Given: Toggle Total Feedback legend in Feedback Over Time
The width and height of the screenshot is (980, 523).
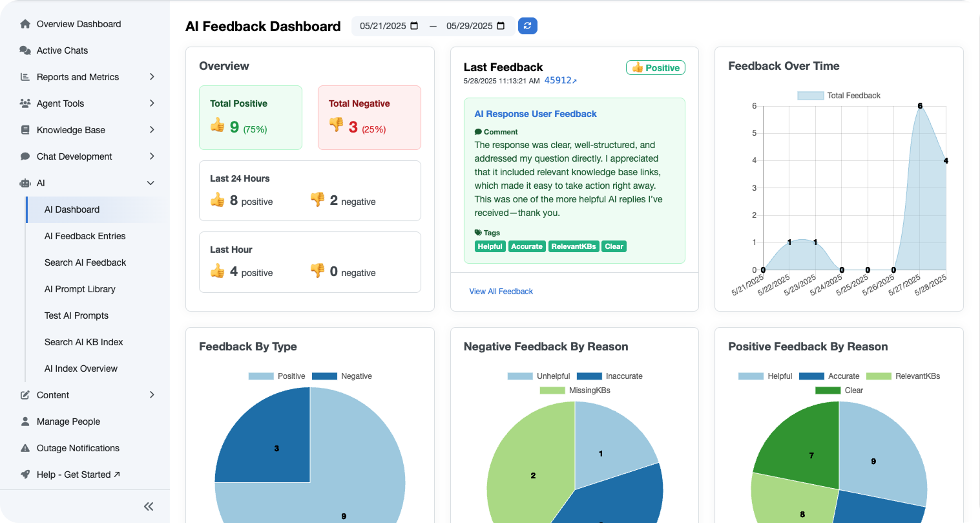Looking at the screenshot, I should (839, 96).
